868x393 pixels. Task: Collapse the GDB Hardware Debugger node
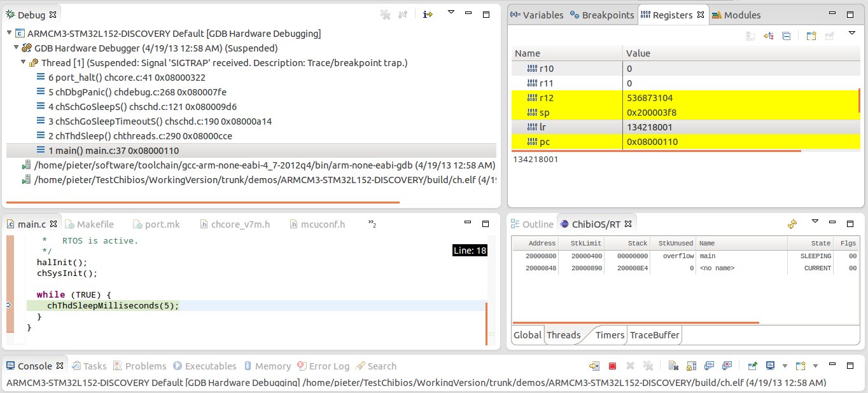coord(17,48)
